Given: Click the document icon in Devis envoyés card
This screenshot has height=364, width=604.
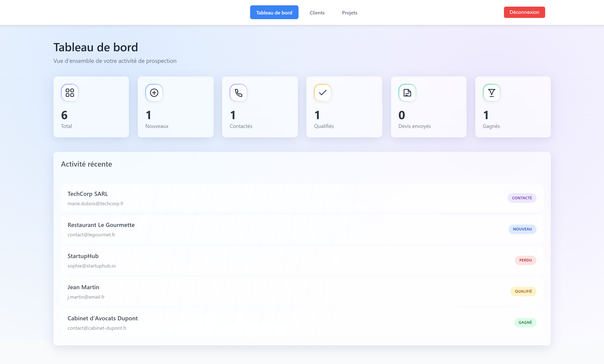Looking at the screenshot, I should (x=407, y=93).
